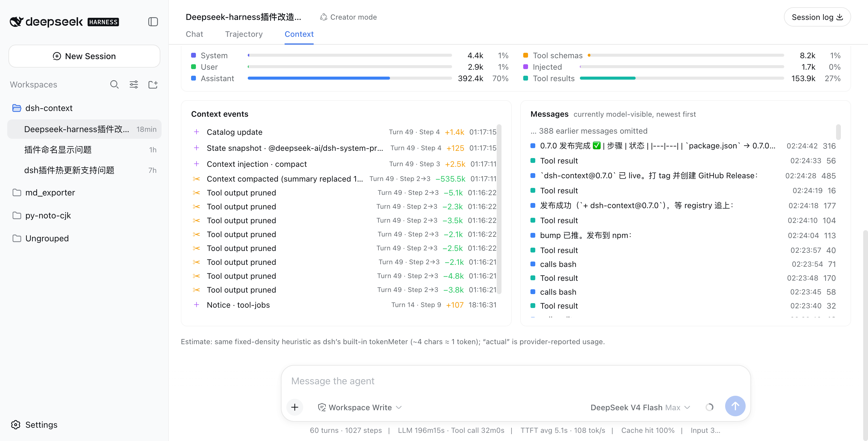
Task: Open workspace filter settings icon
Action: click(x=134, y=85)
